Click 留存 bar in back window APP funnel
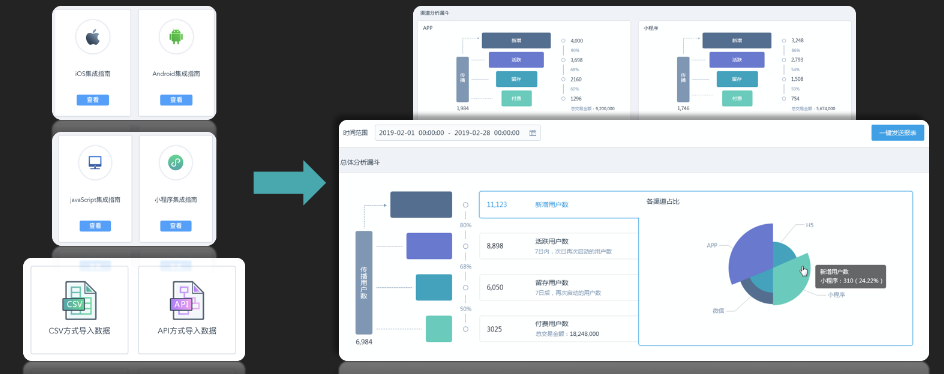This screenshot has height=374, width=944. point(516,79)
